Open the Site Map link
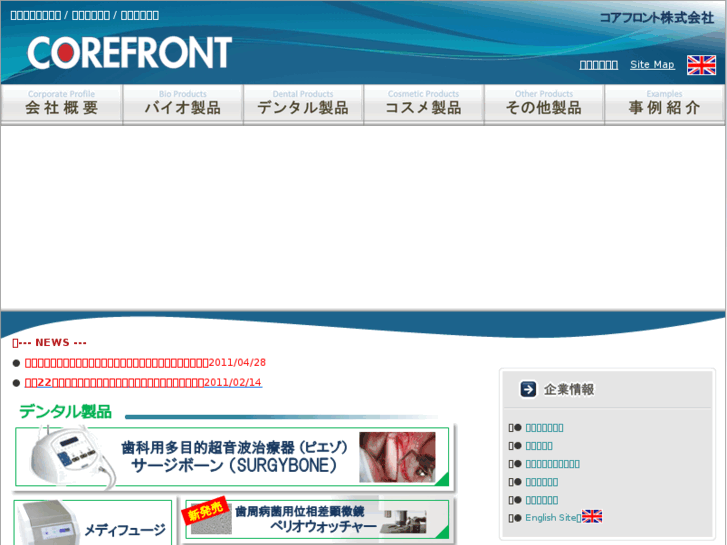 tap(652, 64)
